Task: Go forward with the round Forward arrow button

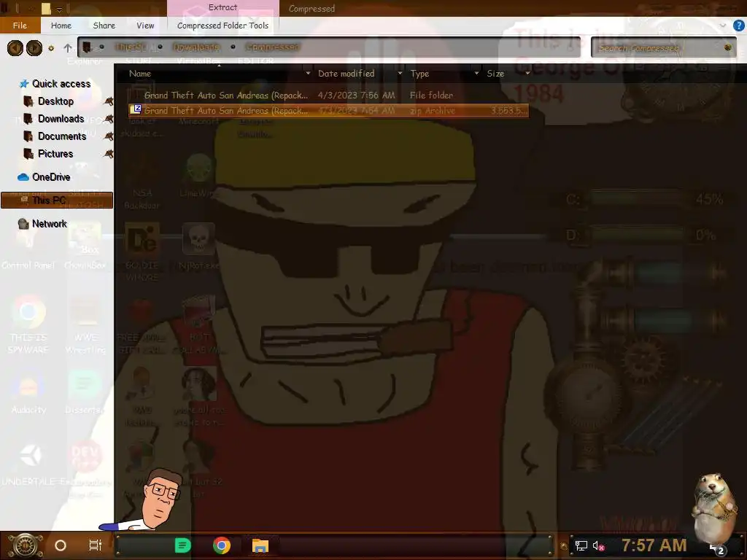Action: [x=34, y=48]
